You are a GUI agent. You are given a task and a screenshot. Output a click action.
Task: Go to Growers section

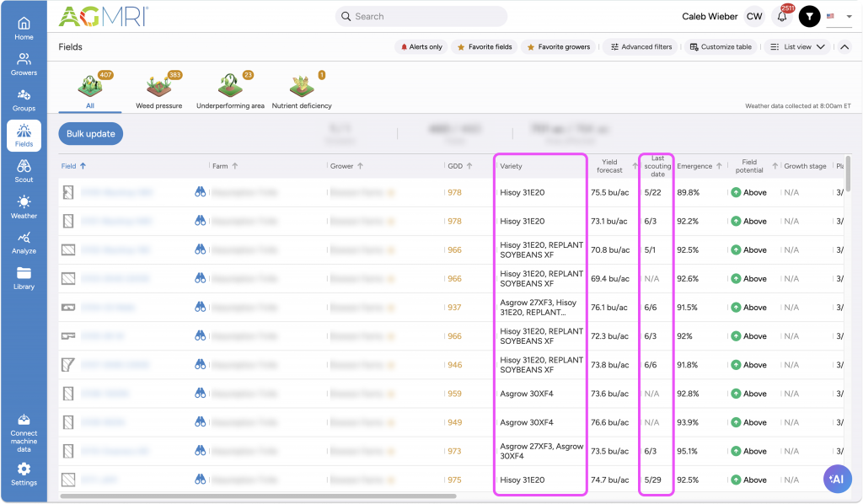click(x=24, y=64)
